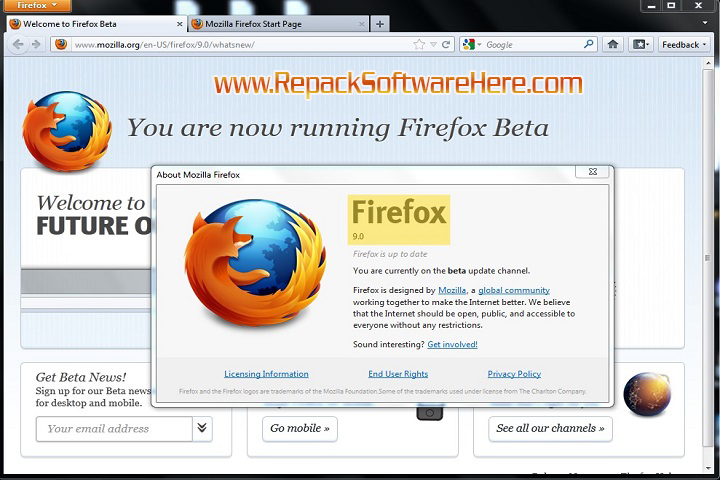Go forward with the forward arrow

coord(36,45)
